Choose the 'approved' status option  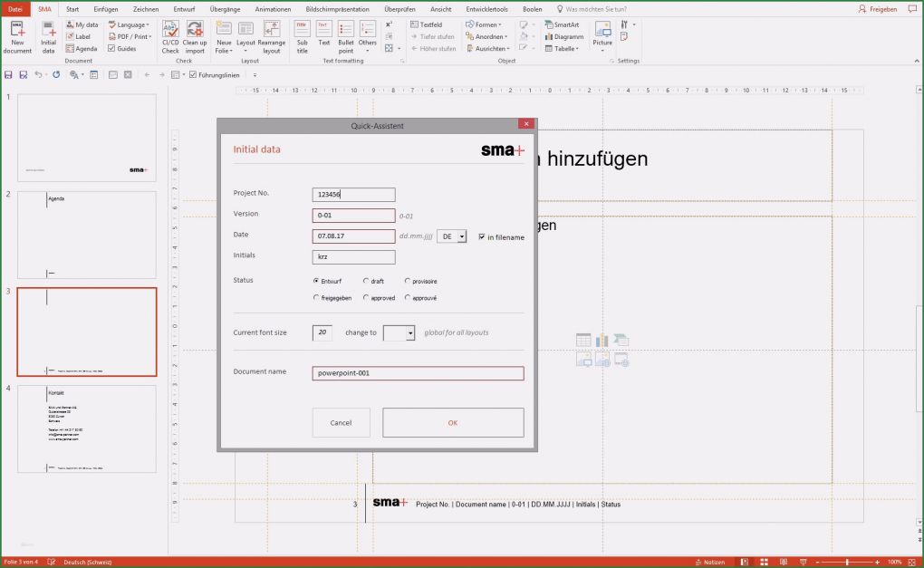click(366, 297)
